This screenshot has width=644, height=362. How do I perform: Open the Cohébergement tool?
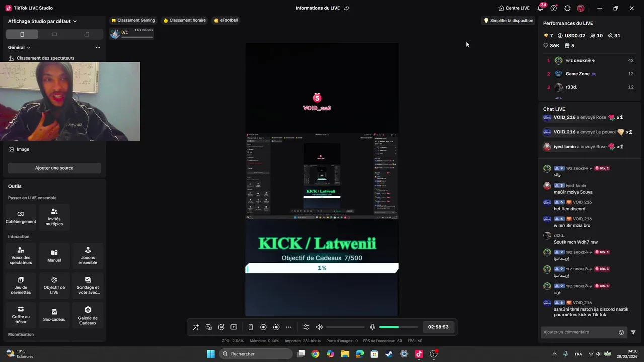tap(21, 217)
